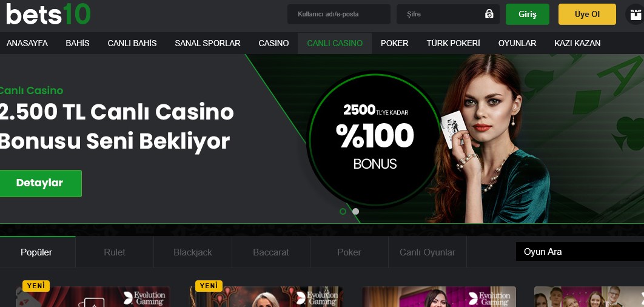Open the KAZI KAZAN menu item
Viewport: 644px width, 307px height.
click(577, 43)
